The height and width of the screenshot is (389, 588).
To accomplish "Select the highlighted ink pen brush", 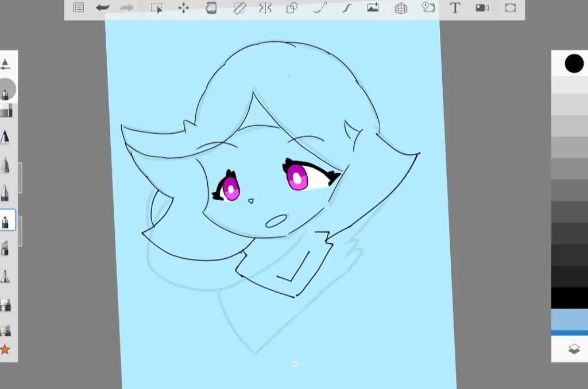I will click(x=6, y=220).
